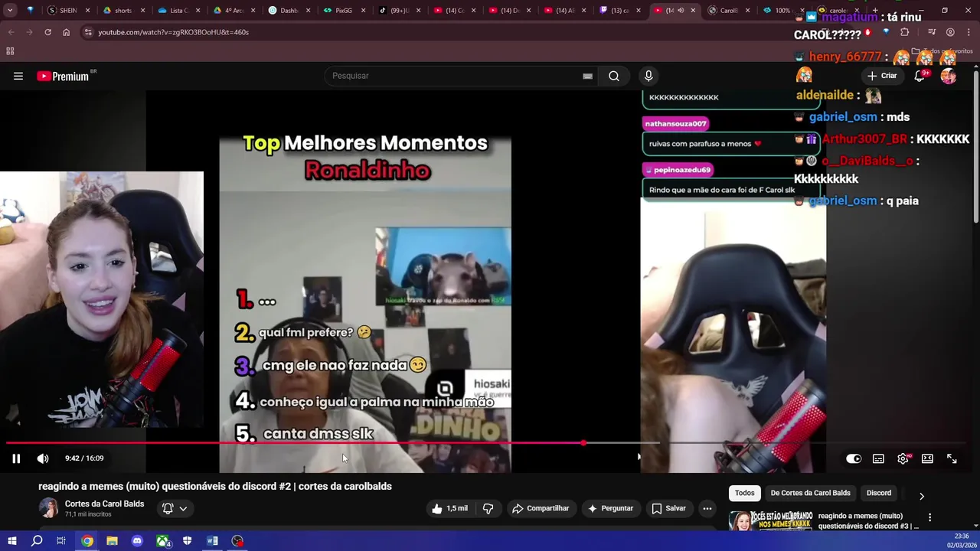Open the Chrome home page button
Viewport: 980px width, 551px height.
tap(66, 32)
